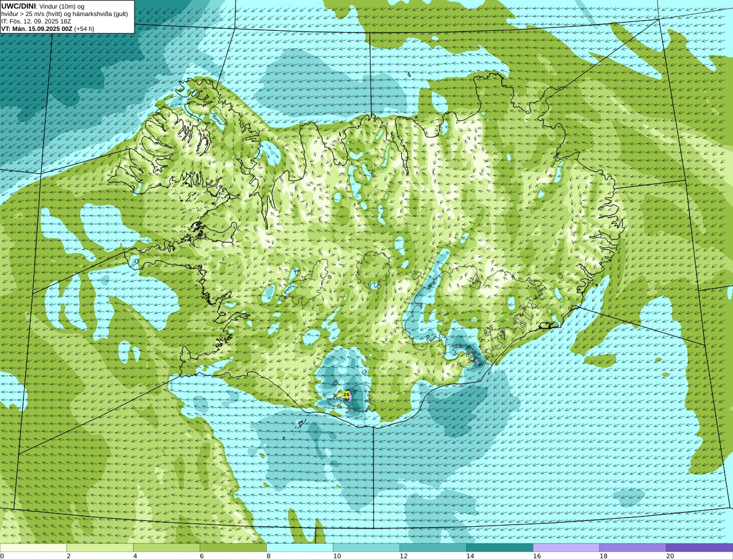
Task: Click the legend scale value 14
Action: pyautogui.click(x=470, y=556)
